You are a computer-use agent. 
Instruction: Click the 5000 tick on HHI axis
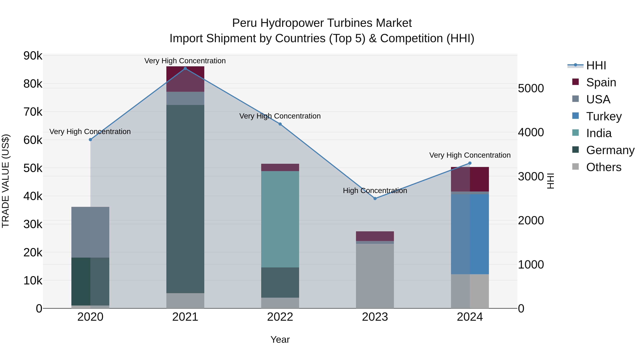[531, 88]
